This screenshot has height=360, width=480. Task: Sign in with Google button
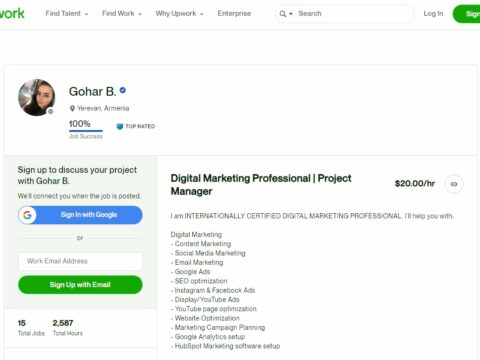[x=80, y=215]
